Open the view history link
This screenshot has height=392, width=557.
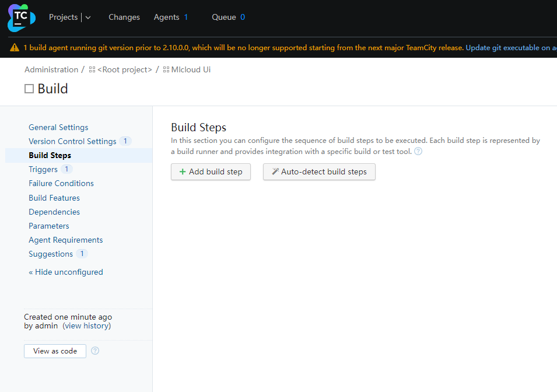click(87, 326)
